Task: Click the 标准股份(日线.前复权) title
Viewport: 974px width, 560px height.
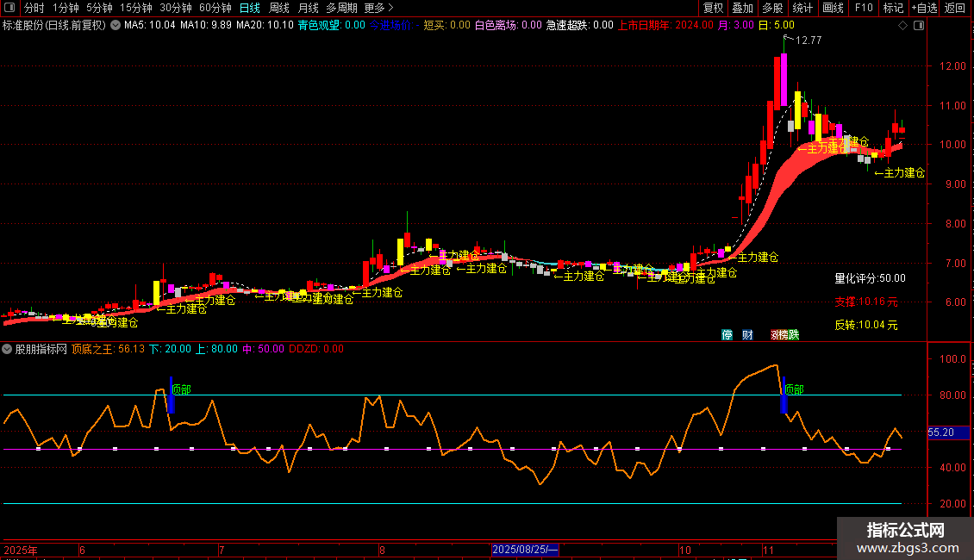Action: (x=54, y=26)
